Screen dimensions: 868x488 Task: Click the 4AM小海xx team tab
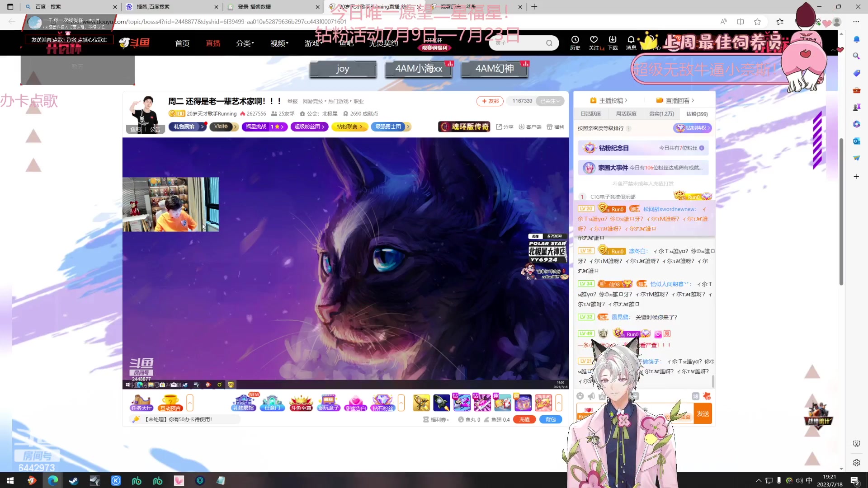[x=419, y=69]
